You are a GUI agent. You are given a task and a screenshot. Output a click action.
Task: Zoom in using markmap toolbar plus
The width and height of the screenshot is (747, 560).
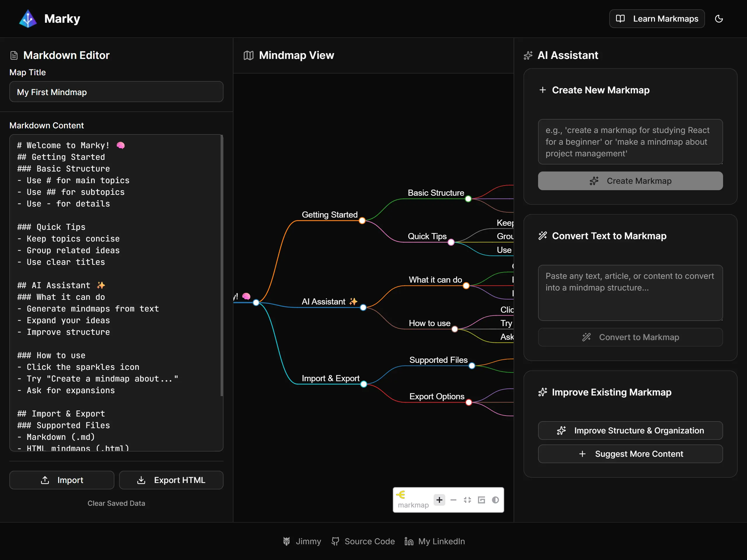[439, 500]
